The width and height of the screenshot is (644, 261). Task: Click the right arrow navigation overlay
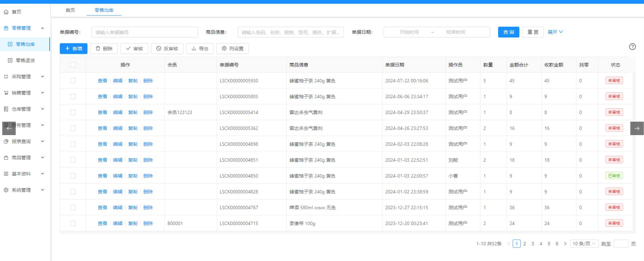point(637,128)
